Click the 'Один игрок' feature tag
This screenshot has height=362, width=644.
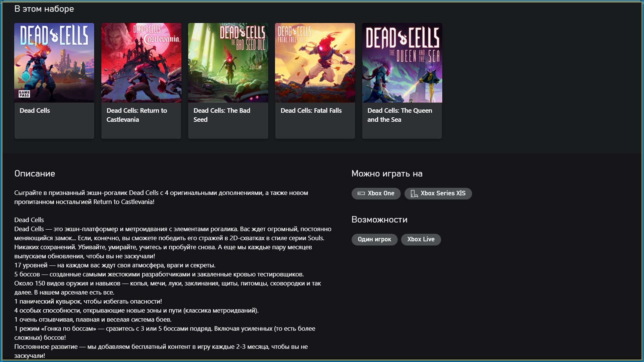point(374,239)
